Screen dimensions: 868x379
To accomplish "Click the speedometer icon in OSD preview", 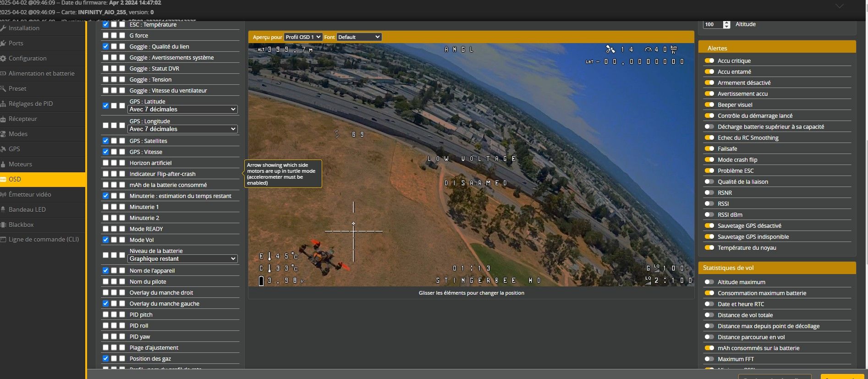I will click(x=648, y=49).
